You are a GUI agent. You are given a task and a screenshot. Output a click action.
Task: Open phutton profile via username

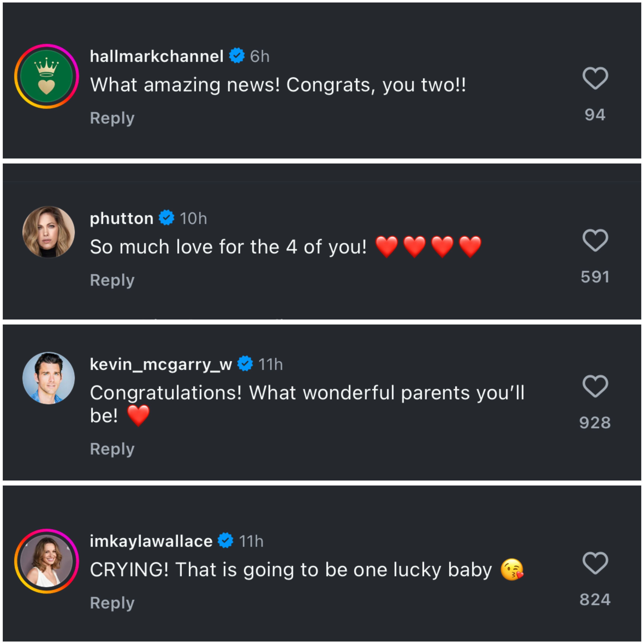click(121, 218)
